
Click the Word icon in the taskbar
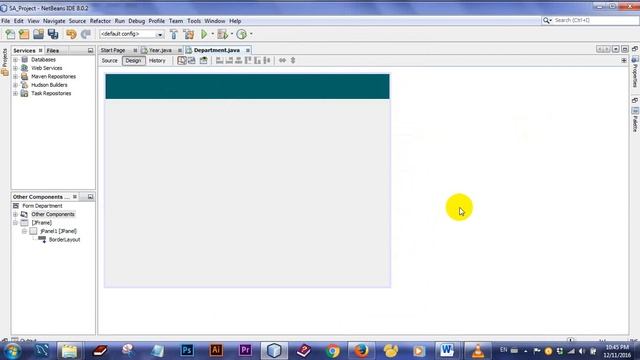(x=447, y=350)
